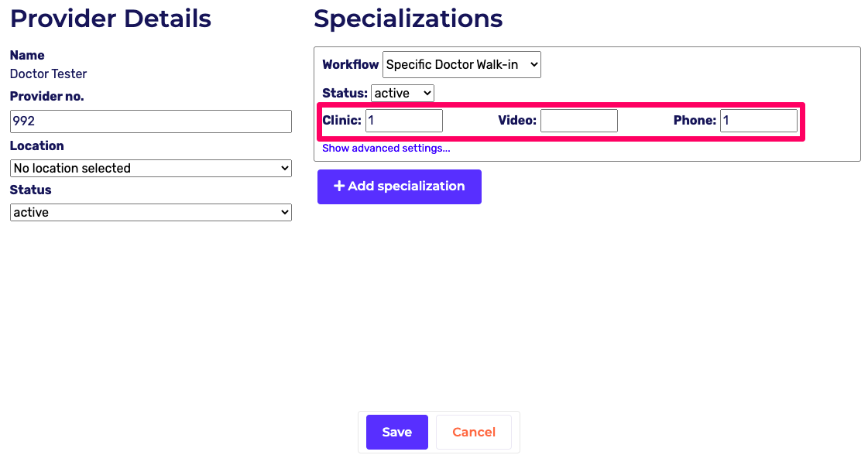Click the Provider Details heading

pos(111,19)
